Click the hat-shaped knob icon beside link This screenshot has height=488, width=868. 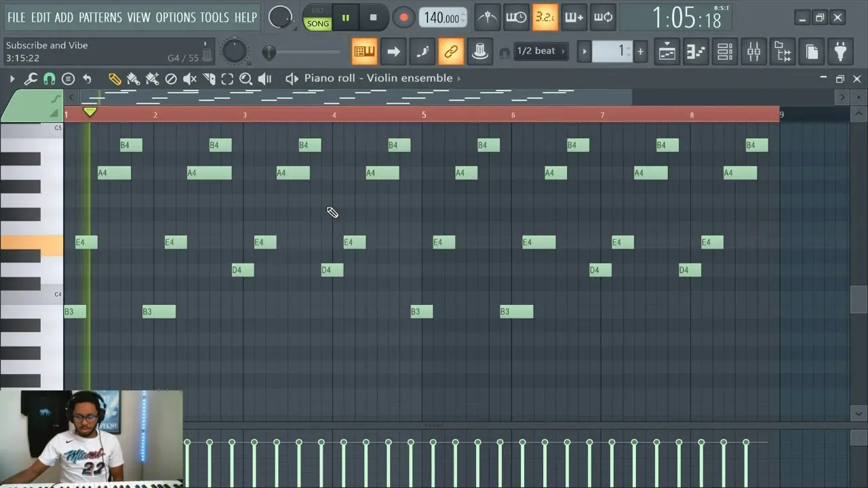tap(480, 52)
